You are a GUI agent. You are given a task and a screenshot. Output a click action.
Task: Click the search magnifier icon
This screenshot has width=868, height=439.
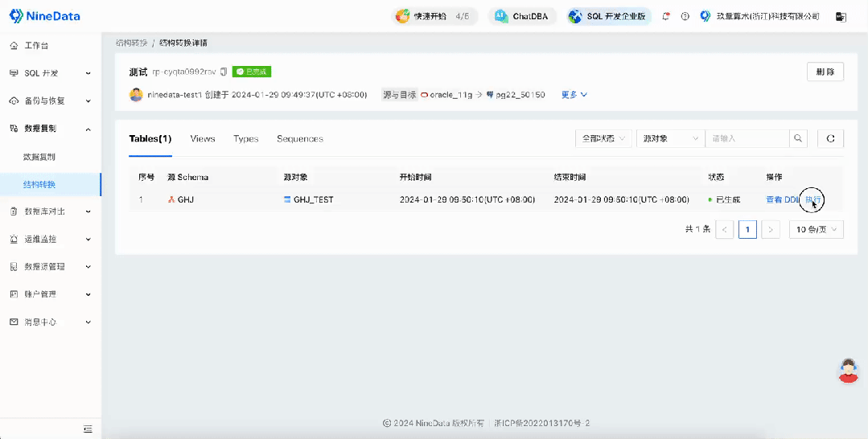tap(798, 139)
